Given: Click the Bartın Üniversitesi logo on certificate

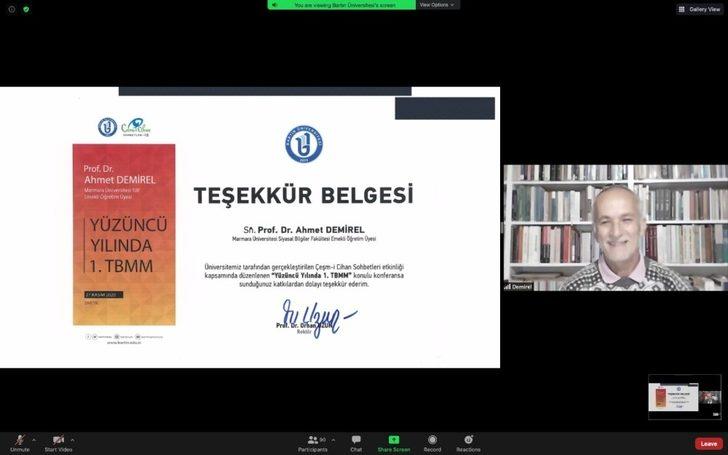Looking at the screenshot, I should pyautogui.click(x=304, y=144).
